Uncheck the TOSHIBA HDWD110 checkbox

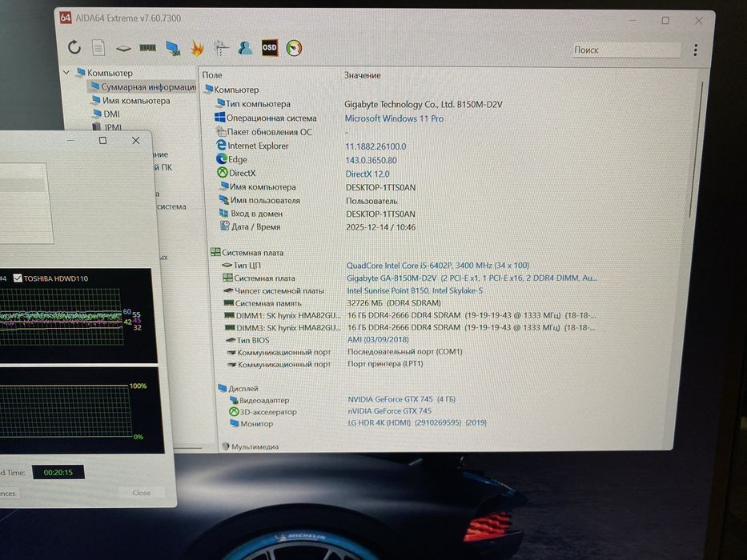[x=18, y=278]
